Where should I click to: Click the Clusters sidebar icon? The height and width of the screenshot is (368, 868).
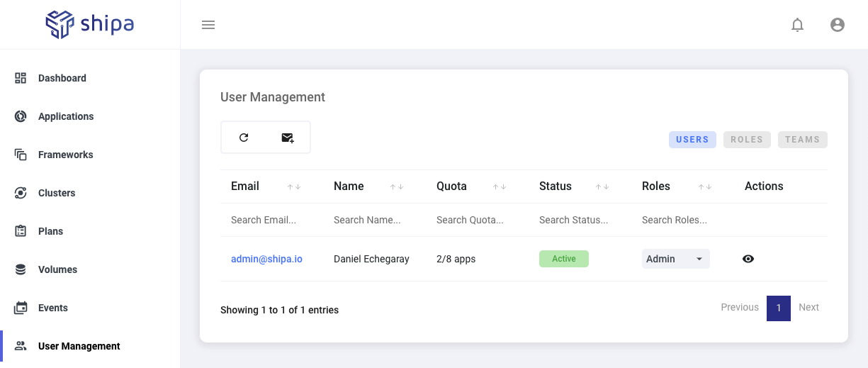coord(21,193)
